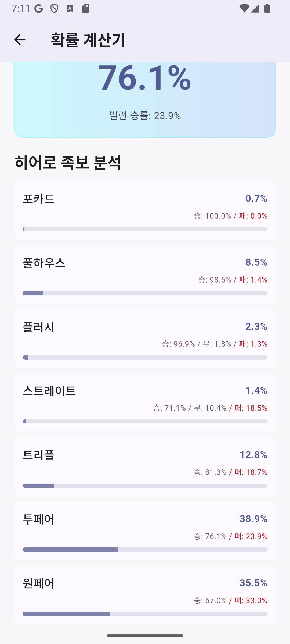Tap the Wi-Fi signal icon
The image size is (290, 644).
244,9
